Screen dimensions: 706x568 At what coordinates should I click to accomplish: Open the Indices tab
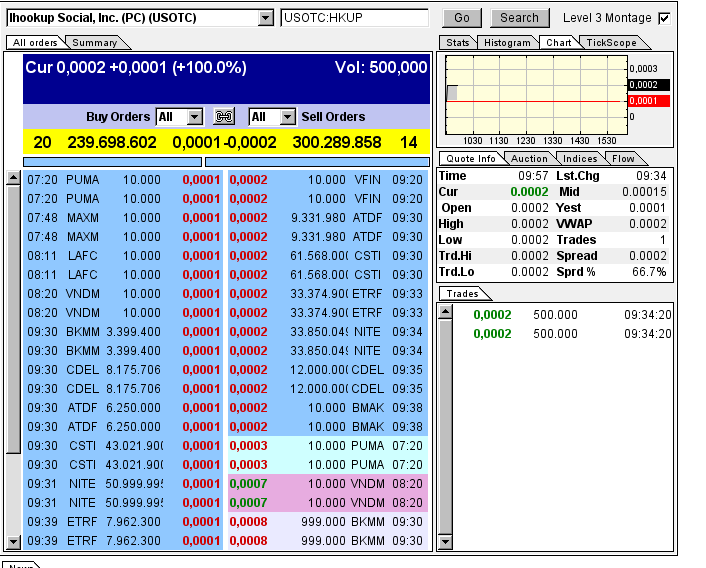(580, 158)
